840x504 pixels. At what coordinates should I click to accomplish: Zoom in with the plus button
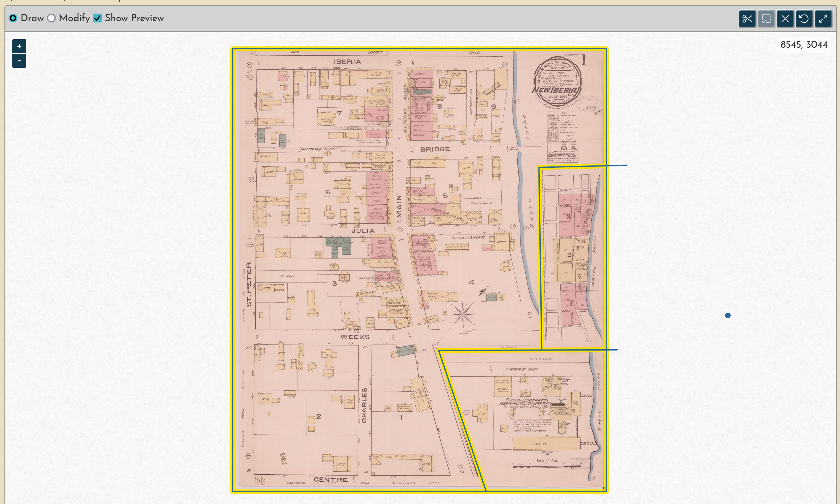19,46
